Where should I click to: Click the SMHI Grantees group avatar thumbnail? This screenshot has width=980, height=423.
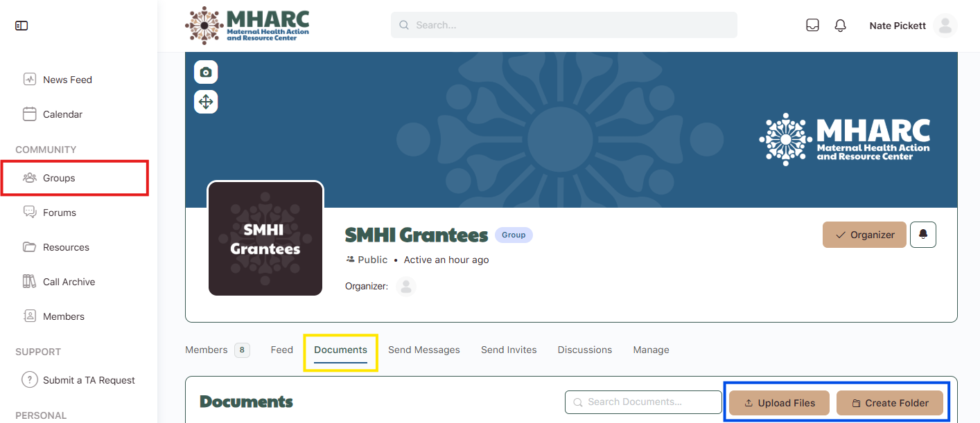[265, 239]
